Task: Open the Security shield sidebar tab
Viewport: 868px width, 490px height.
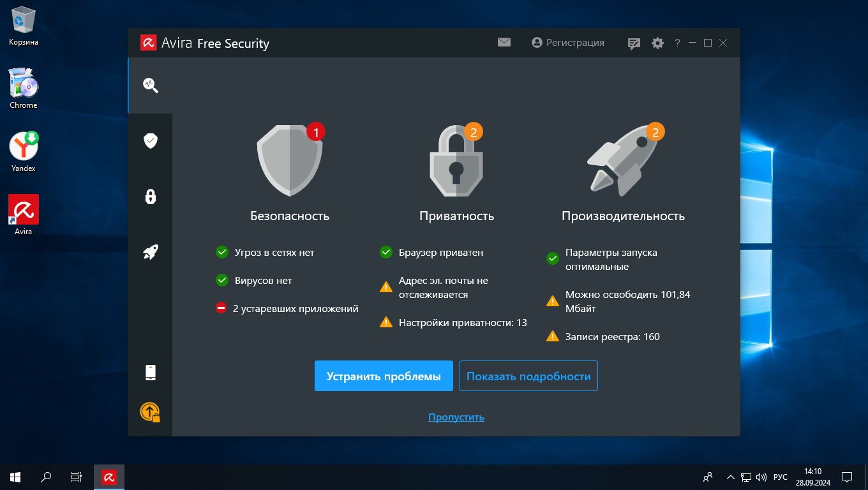Action: point(150,141)
